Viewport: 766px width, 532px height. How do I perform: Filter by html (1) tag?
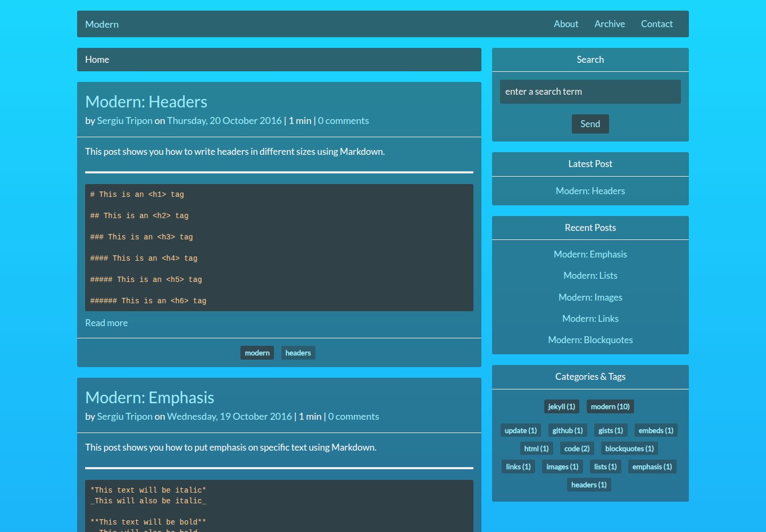pos(536,448)
